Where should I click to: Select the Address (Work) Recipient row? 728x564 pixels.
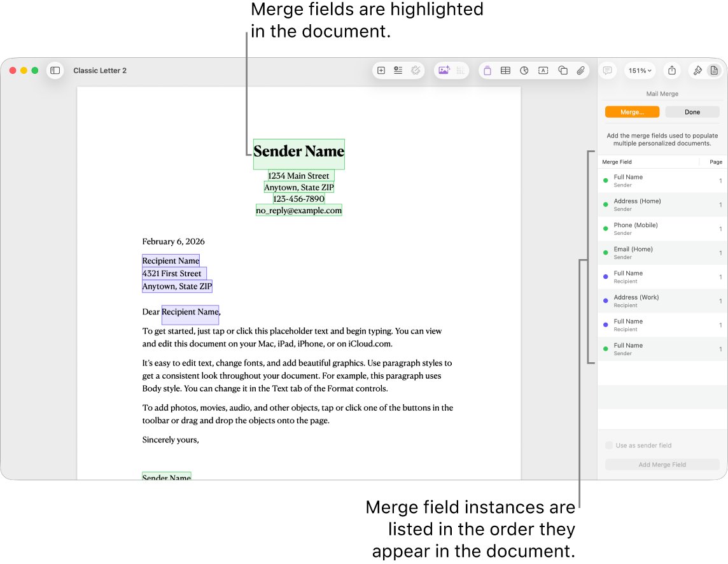(662, 301)
